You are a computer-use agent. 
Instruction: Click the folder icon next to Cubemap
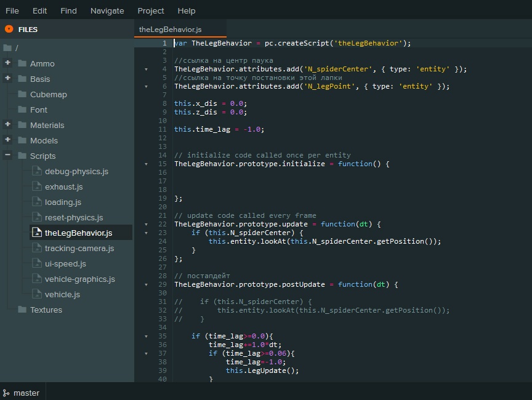22,94
